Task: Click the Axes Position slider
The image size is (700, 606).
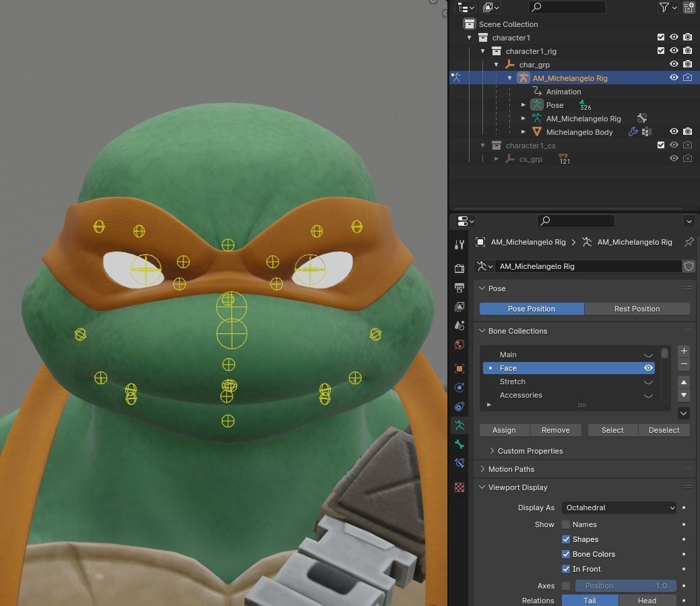Action: click(x=625, y=586)
